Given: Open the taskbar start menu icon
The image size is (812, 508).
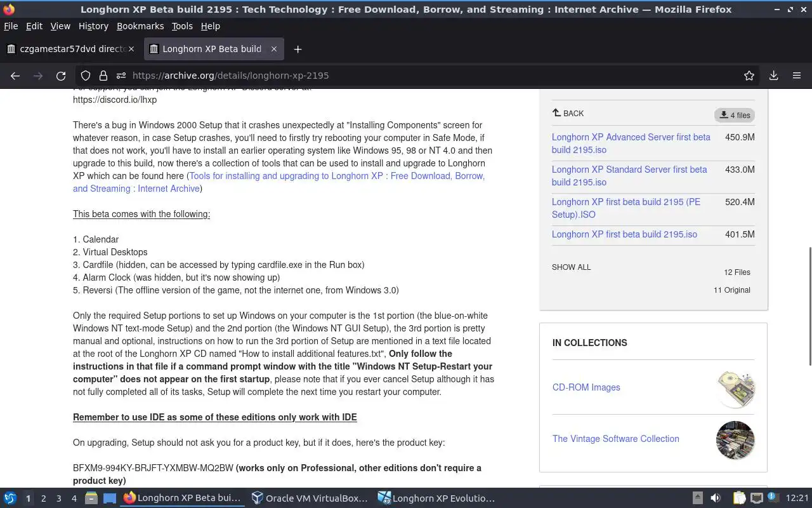Looking at the screenshot, I should tap(10, 498).
